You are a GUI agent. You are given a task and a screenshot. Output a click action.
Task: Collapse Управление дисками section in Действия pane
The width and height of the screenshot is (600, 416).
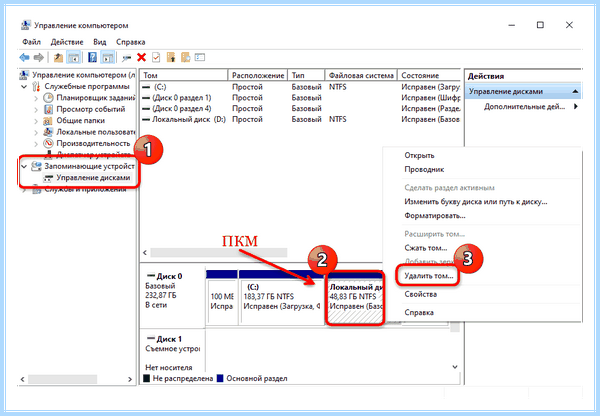click(575, 91)
